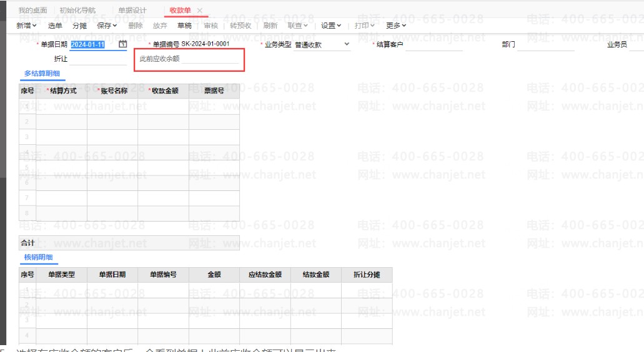Click the 收款金额 column header
This screenshot has width=644, height=352.
pyautogui.click(x=164, y=90)
